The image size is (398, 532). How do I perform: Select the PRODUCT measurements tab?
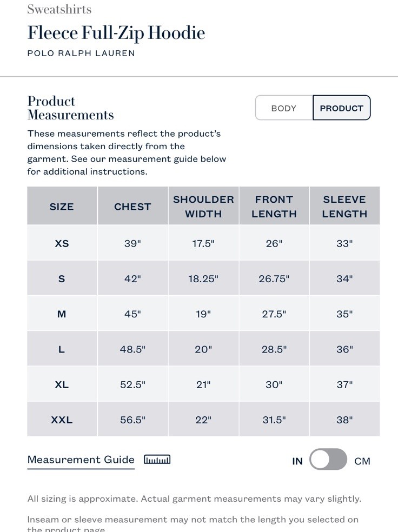click(341, 108)
